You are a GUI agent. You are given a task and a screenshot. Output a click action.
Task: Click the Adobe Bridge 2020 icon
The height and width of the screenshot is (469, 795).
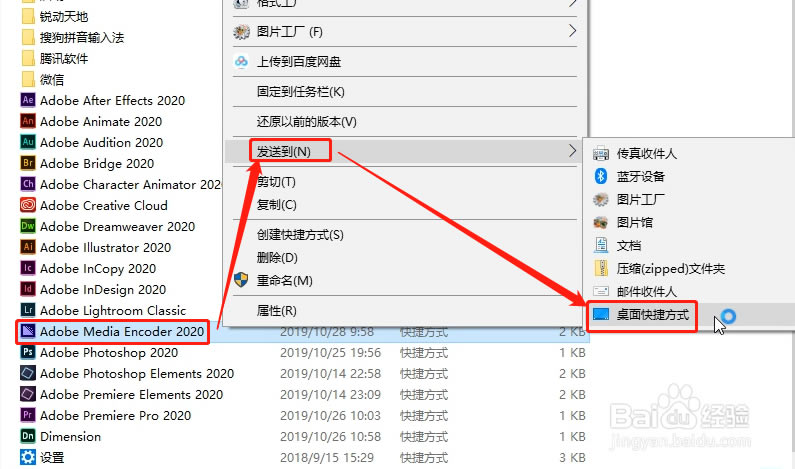[28, 163]
